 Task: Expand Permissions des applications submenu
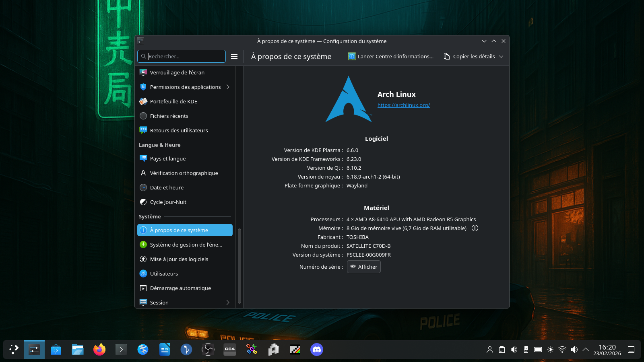click(x=228, y=87)
